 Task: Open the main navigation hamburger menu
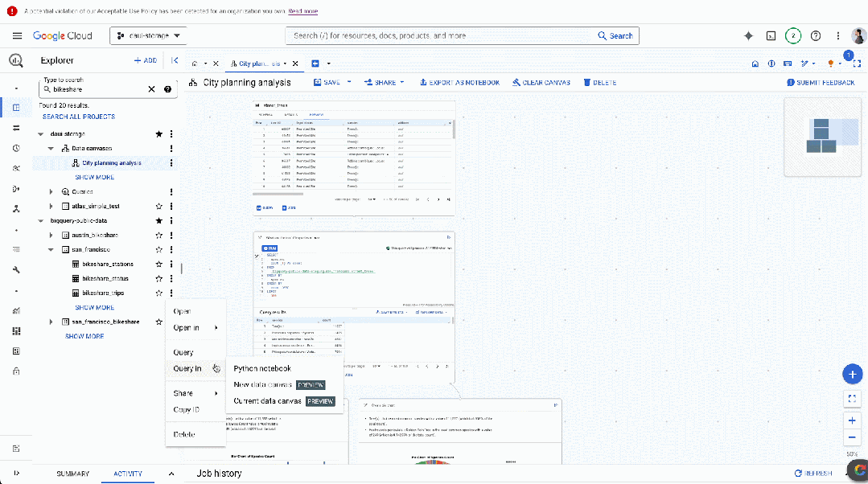click(17, 36)
